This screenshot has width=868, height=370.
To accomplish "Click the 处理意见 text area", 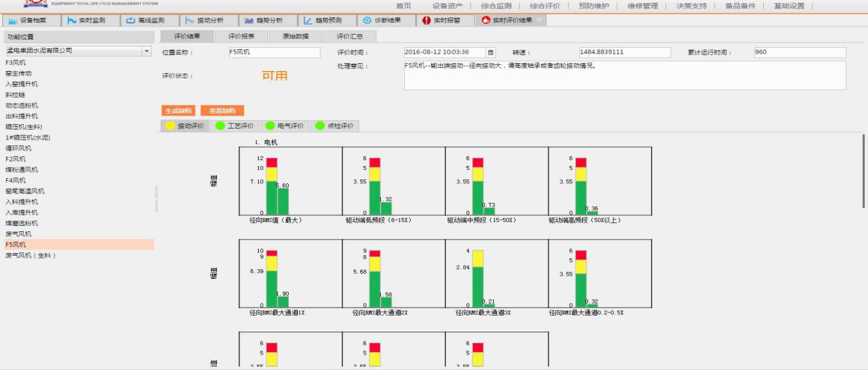I will (x=625, y=75).
